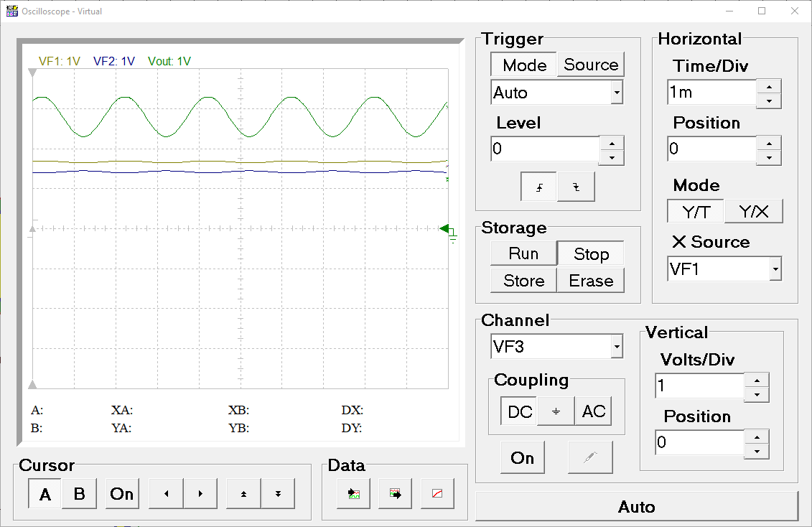Viewport: 812px width, 527px height.
Task: Toggle the Cursor On button
Action: click(122, 494)
